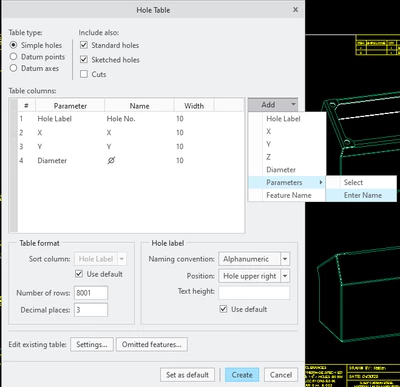This screenshot has height=387, width=400.
Task: Choose X from the Add menu
Action: click(269, 132)
